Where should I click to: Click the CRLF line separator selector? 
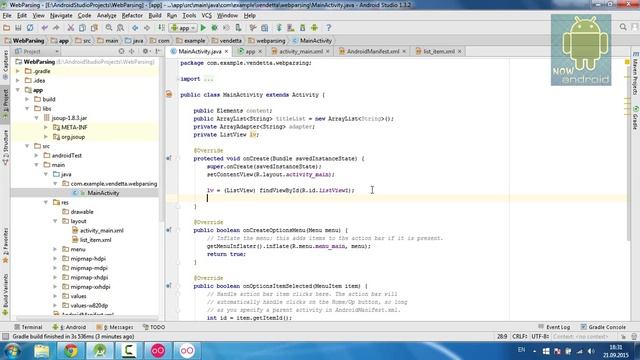tap(520, 337)
